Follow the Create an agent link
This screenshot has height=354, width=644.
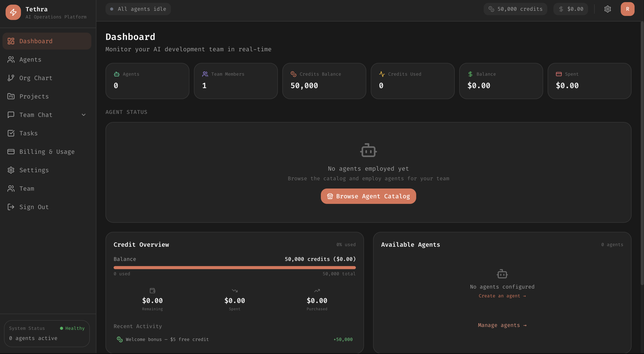(502, 296)
